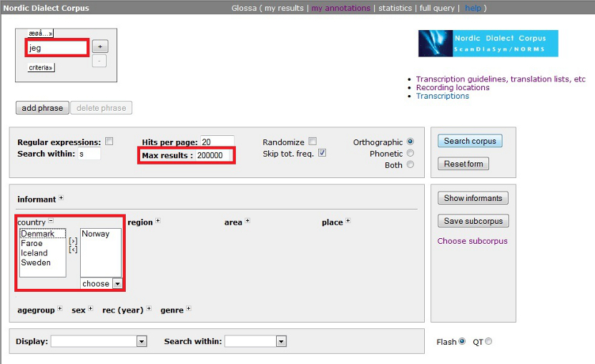This screenshot has width=595, height=364.
Task: Open my annotations in the top bar
Action: tap(341, 8)
